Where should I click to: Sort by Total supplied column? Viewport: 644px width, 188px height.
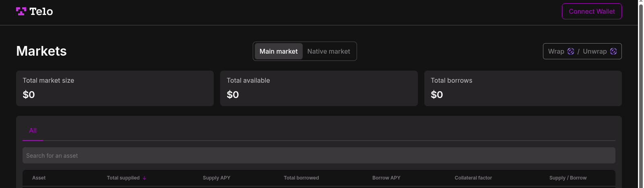tap(123, 178)
